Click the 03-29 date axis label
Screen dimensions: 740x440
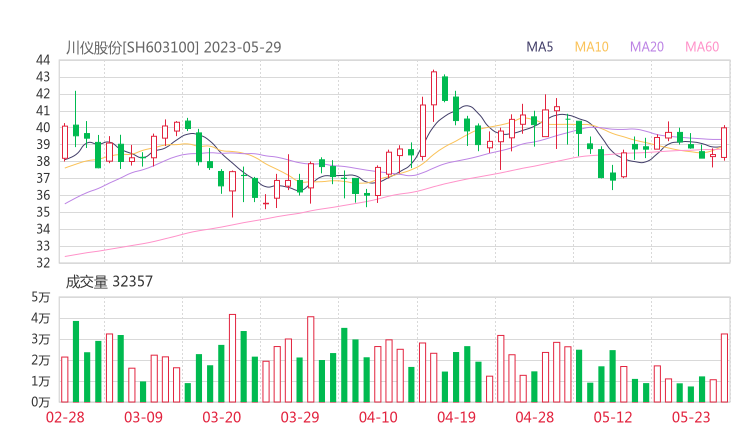(x=300, y=417)
